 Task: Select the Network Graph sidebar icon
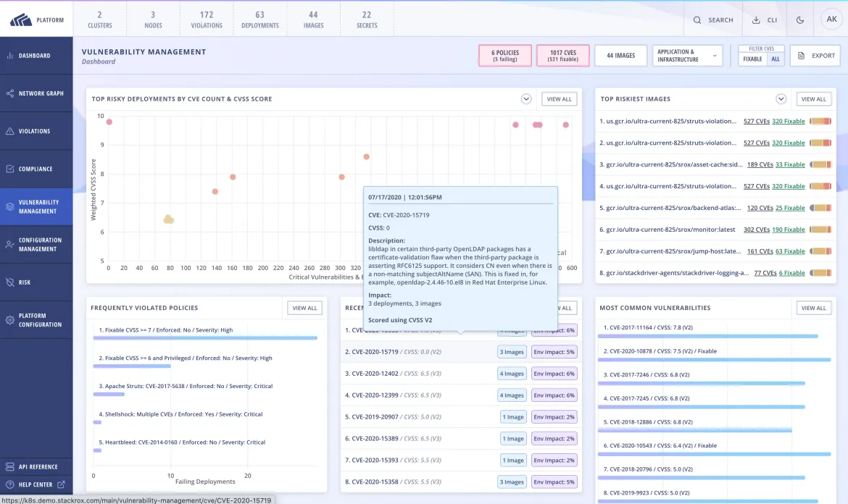coord(10,93)
